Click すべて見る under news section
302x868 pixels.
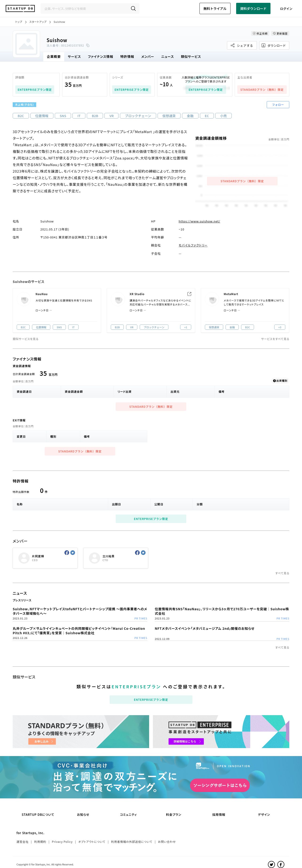pos(282,648)
